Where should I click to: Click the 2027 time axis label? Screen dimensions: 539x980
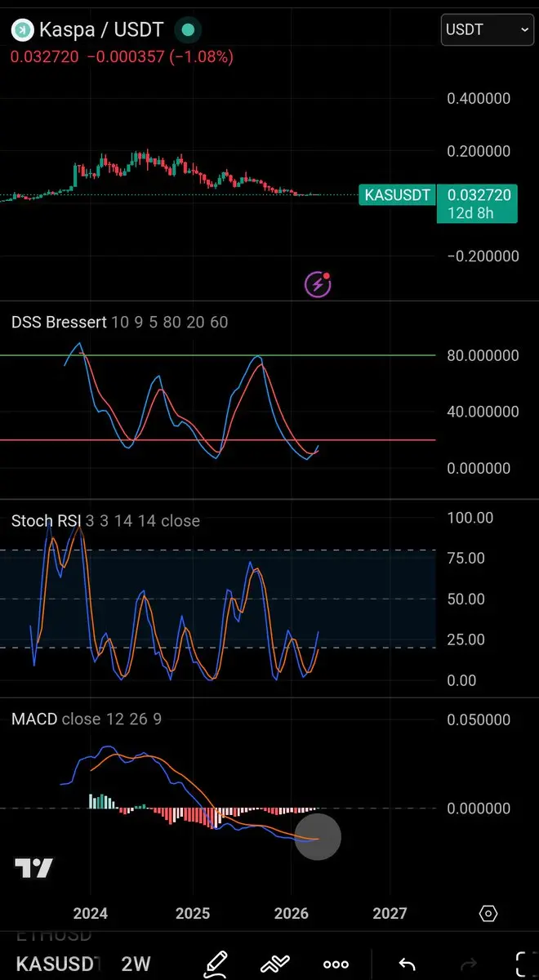[390, 913]
